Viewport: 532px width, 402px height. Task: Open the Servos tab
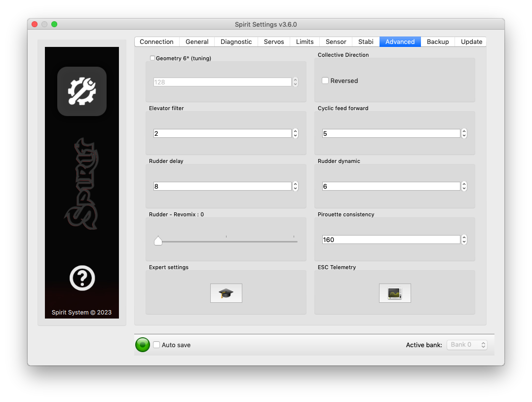[x=274, y=42]
